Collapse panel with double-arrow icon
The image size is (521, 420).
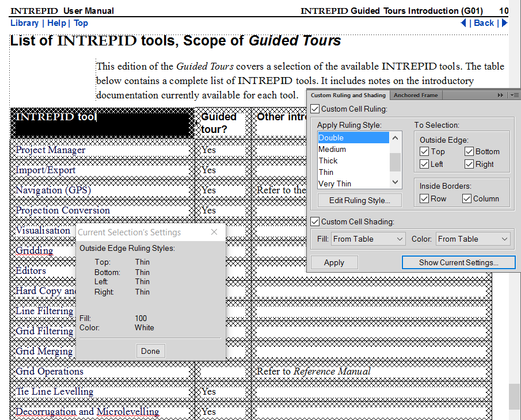[500, 96]
